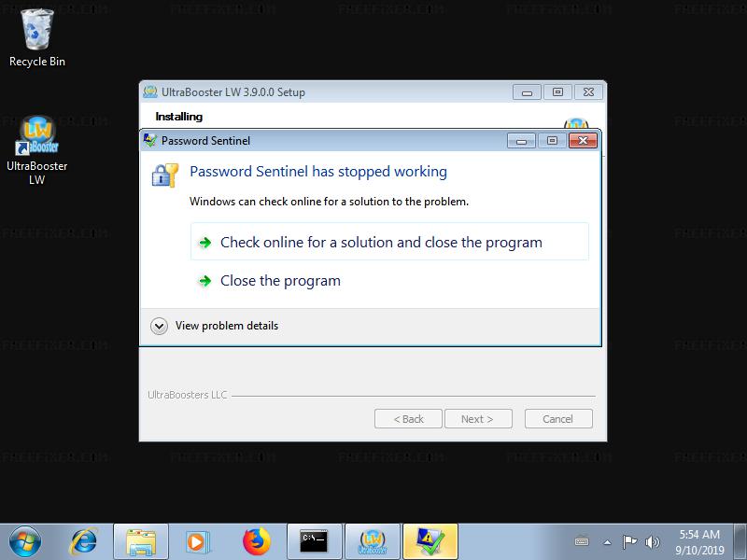Switch to UltraBooster setup taskbar button
This screenshot has height=560, width=747.
372,542
